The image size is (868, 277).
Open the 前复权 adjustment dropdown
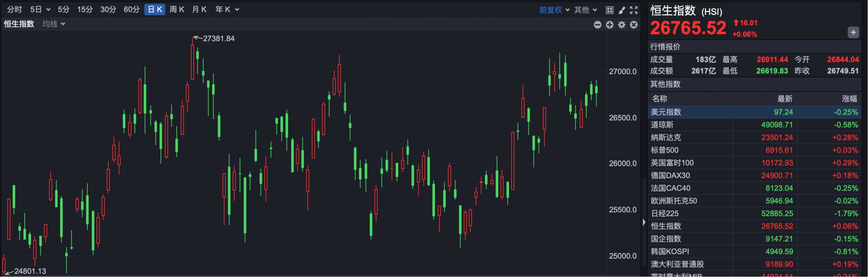pyautogui.click(x=554, y=10)
